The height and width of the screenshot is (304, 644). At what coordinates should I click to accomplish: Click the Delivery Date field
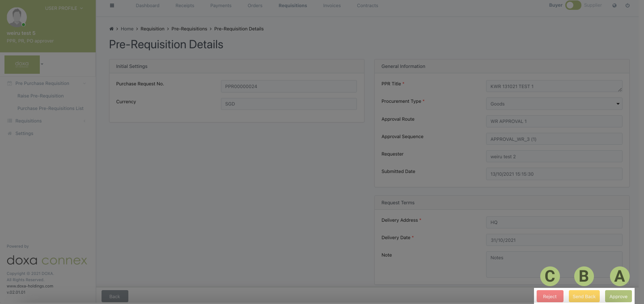[554, 240]
